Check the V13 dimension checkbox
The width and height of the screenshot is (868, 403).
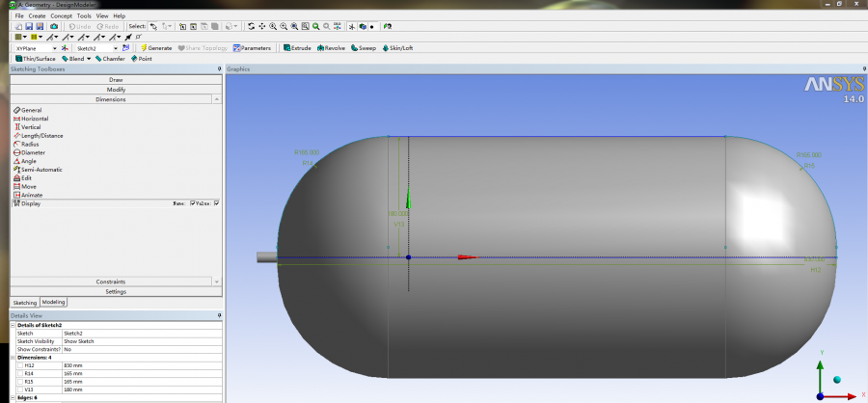tap(20, 389)
